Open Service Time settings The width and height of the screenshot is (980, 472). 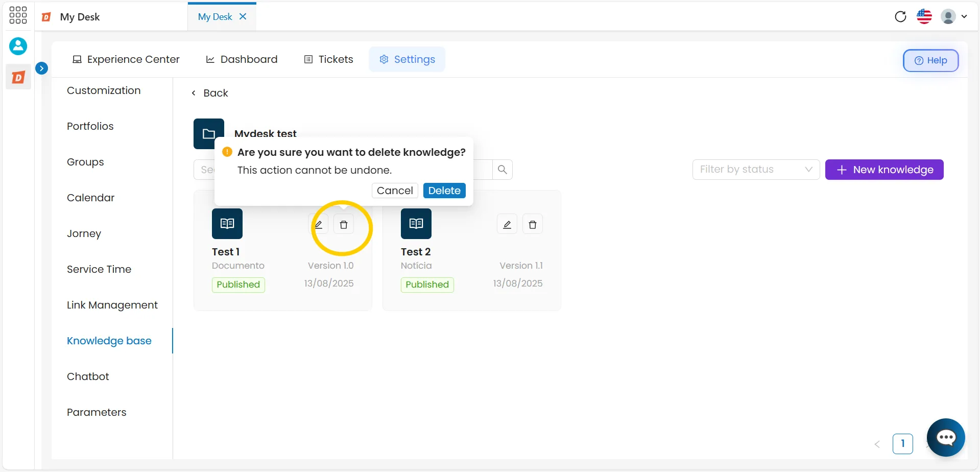coord(99,269)
